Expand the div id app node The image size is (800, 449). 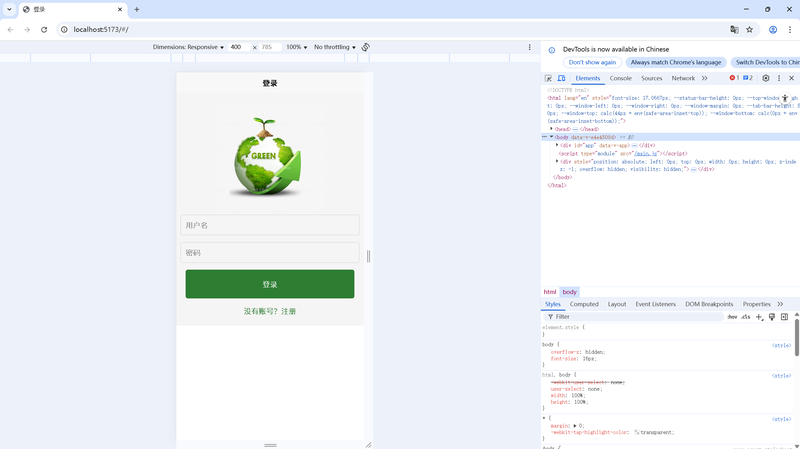tap(557, 145)
